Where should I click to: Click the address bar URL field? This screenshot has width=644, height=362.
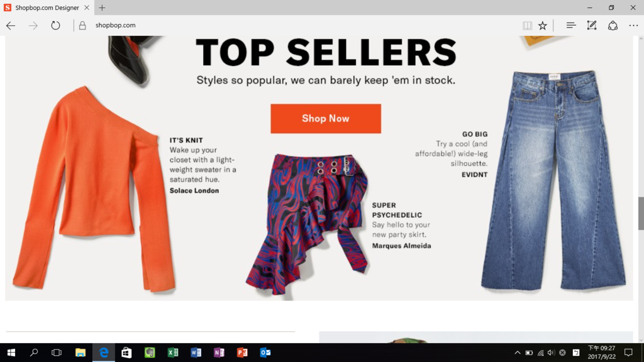(287, 25)
